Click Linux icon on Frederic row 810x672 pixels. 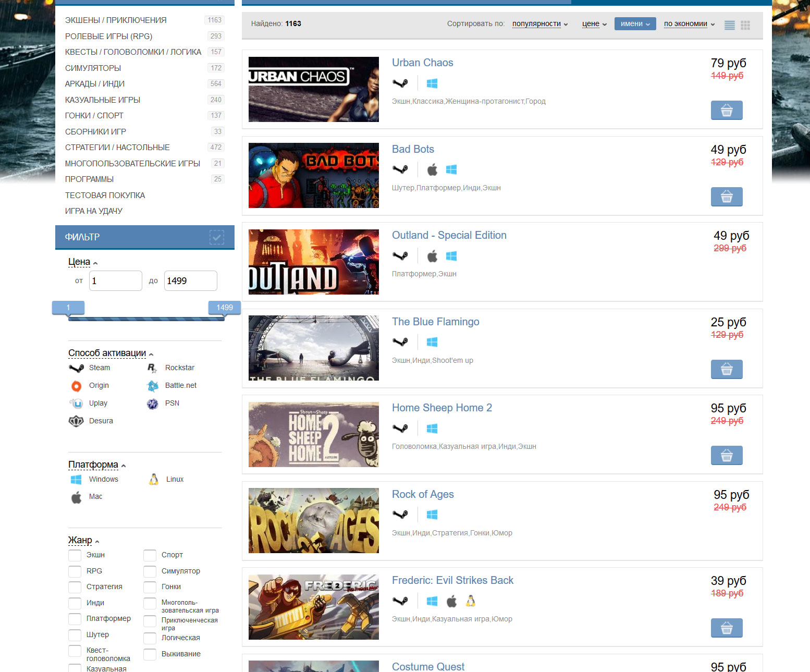click(471, 601)
